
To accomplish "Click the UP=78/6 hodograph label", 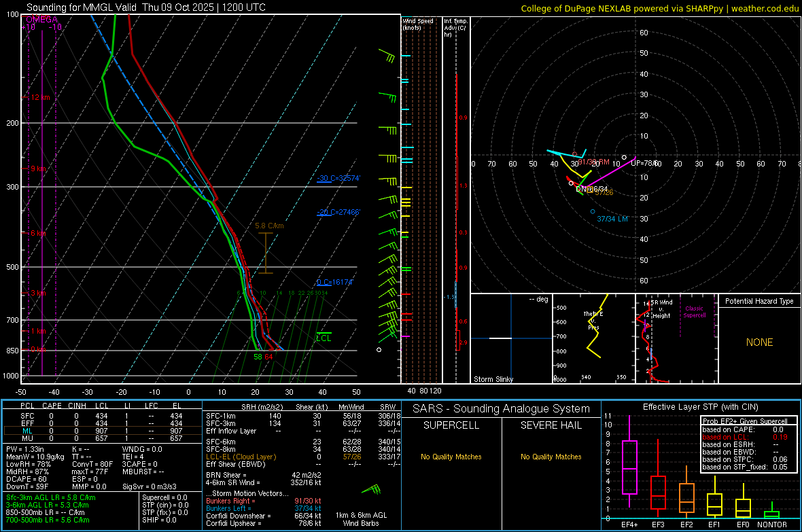I will coord(644,162).
